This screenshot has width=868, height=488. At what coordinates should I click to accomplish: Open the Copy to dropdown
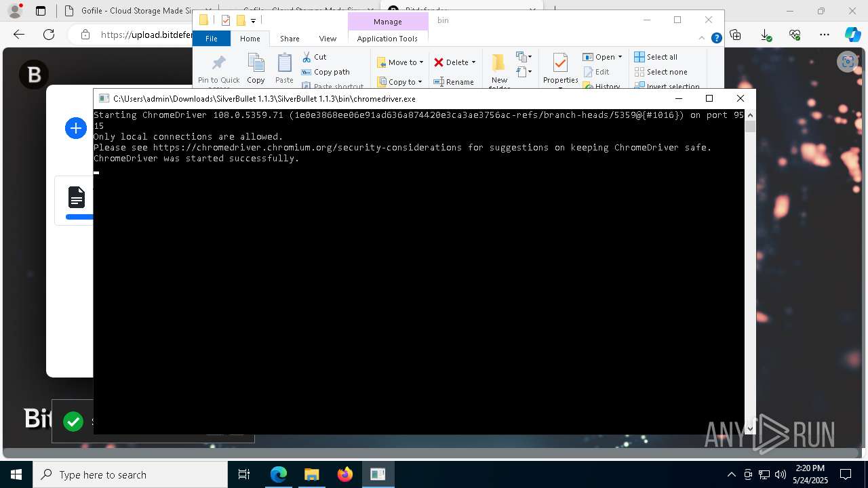(x=400, y=82)
